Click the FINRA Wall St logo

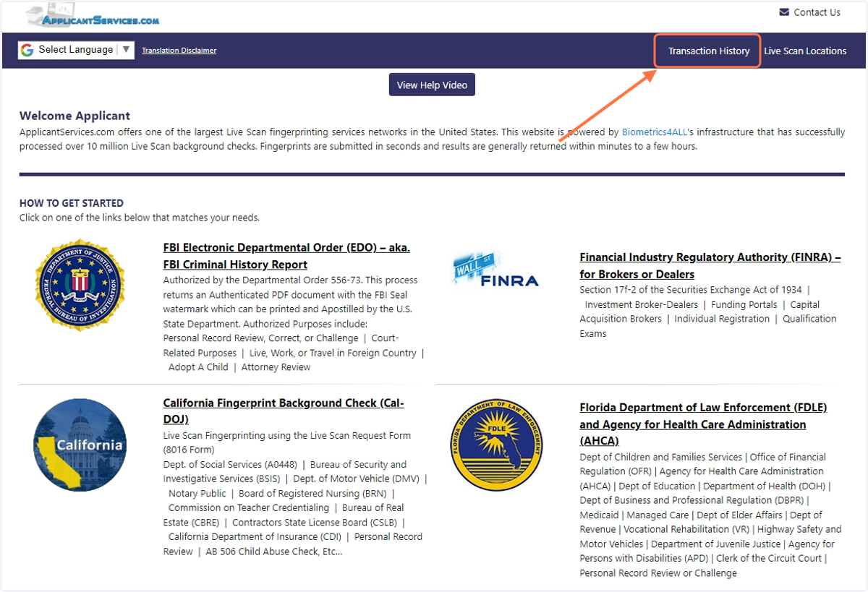pos(495,270)
